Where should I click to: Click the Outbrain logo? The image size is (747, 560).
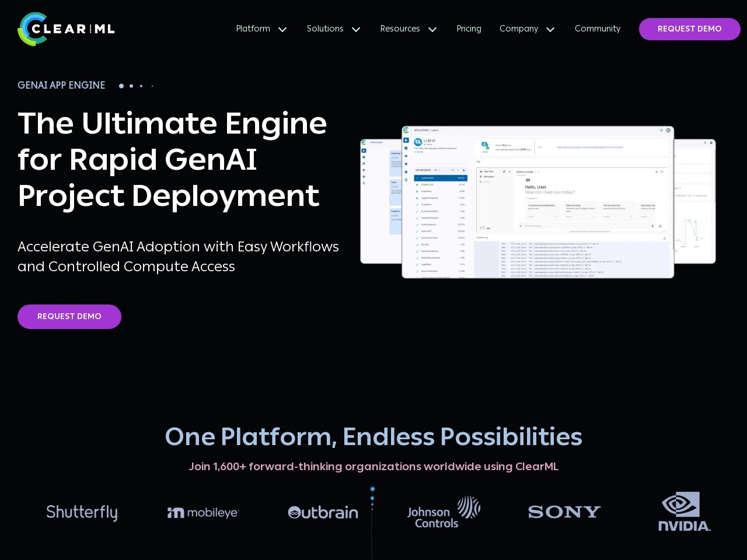click(323, 513)
